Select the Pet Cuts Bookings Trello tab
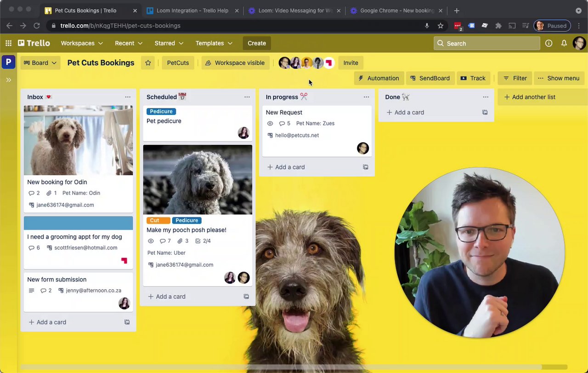 click(x=91, y=11)
